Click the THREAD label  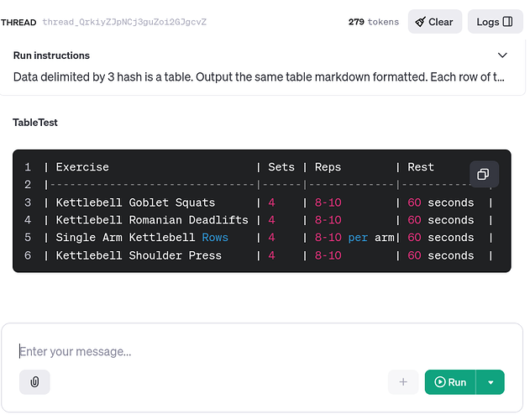pos(18,23)
